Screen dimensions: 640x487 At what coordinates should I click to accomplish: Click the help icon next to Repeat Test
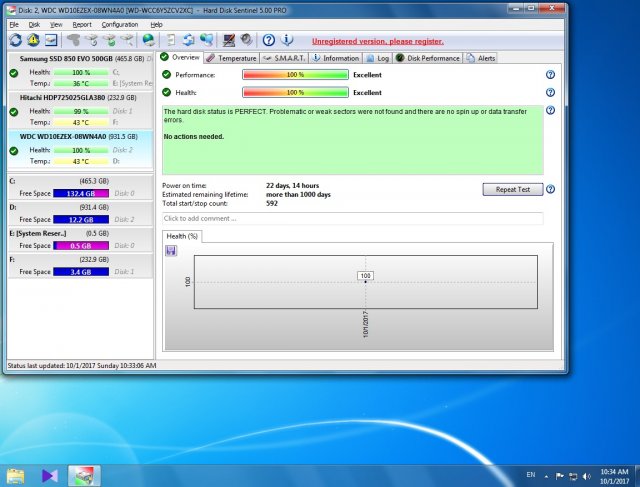coord(551,189)
